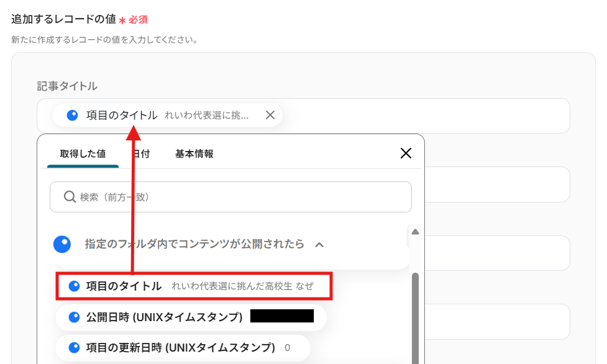The height and width of the screenshot is (364, 607).
Task: Click blue icon beside 項目の更新日時 item
Action: (x=74, y=348)
